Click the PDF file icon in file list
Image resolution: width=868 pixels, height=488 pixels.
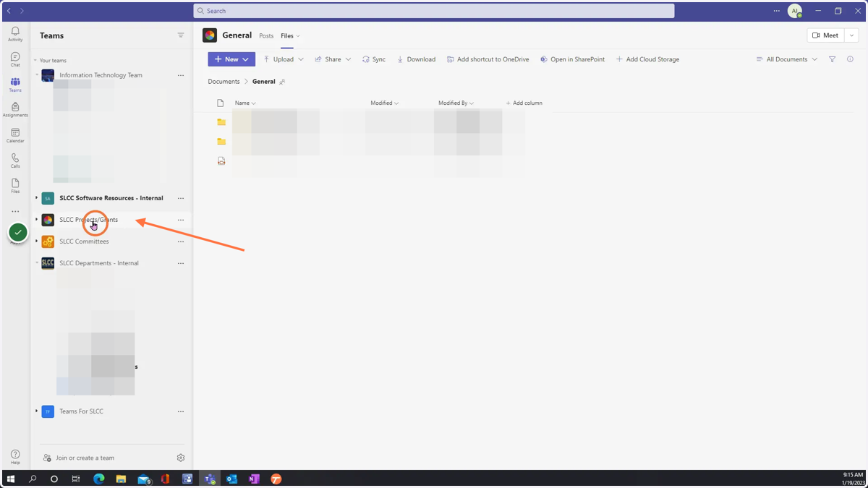[221, 161]
